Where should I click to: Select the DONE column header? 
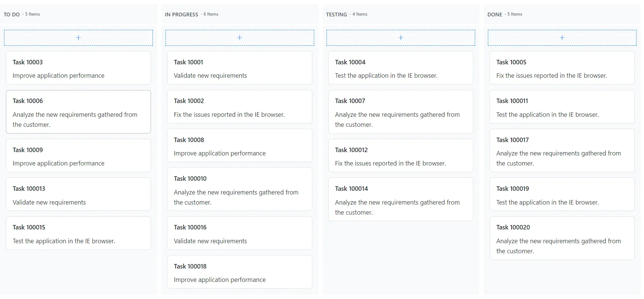(562, 14)
